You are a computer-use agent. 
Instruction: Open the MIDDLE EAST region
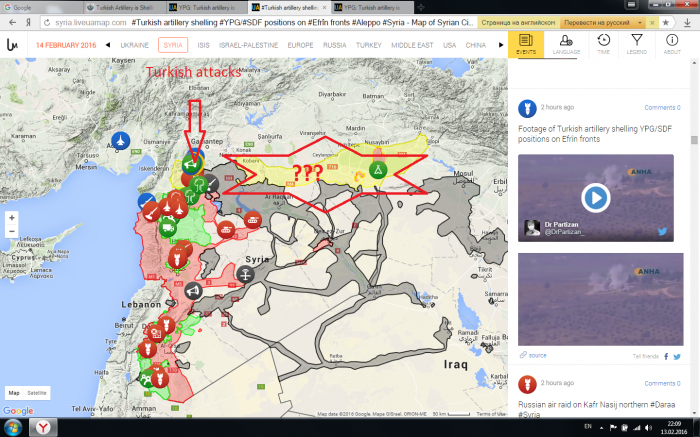412,45
